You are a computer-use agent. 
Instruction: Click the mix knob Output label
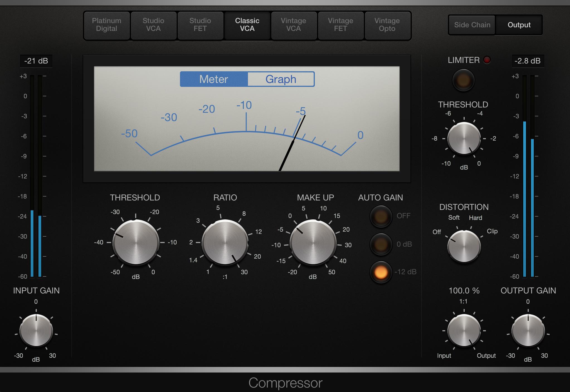pyautogui.click(x=486, y=356)
